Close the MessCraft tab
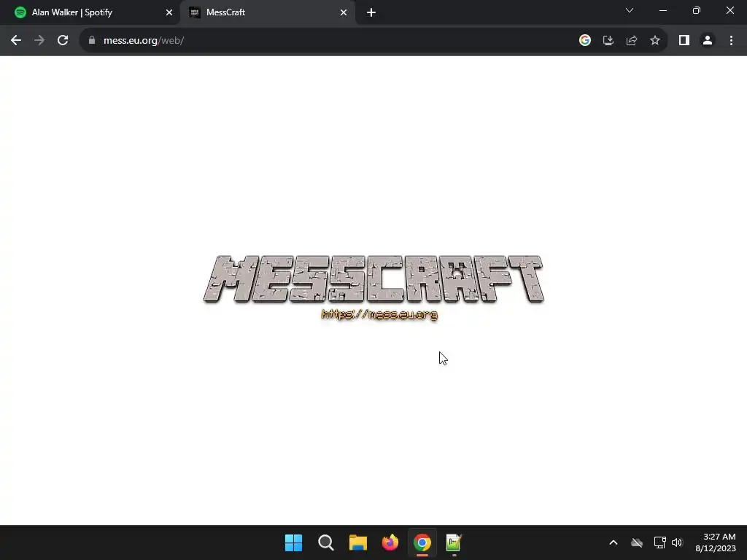 (x=344, y=12)
